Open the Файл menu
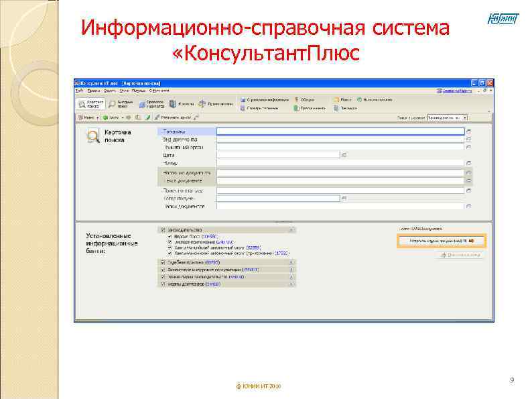The height and width of the screenshot is (399, 532). pos(79,91)
